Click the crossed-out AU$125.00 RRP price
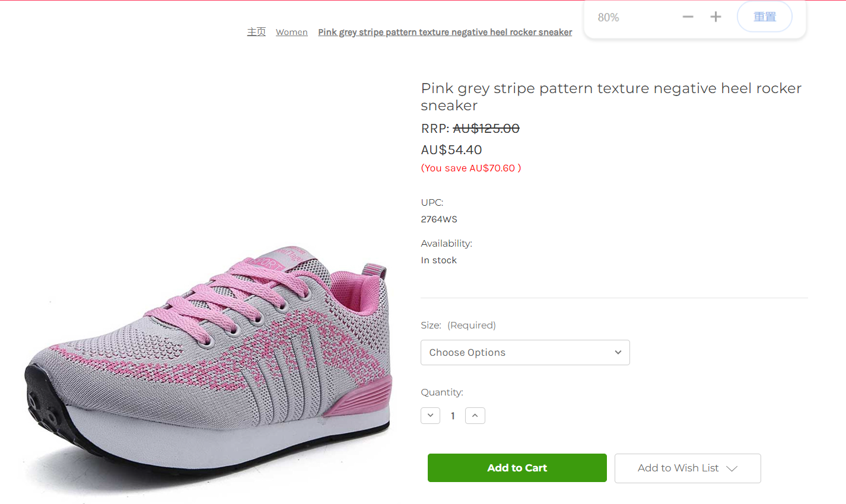This screenshot has width=846, height=504. pyautogui.click(x=486, y=129)
